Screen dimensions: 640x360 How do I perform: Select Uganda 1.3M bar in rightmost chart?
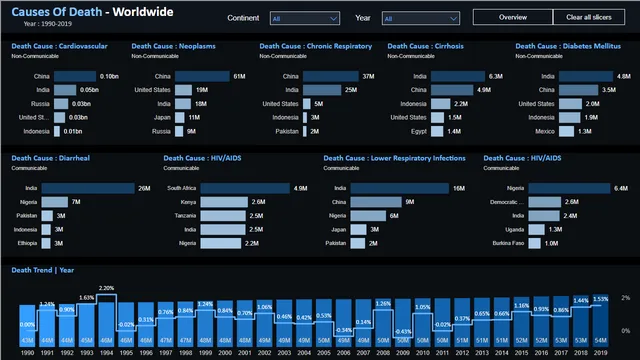[x=536, y=229]
